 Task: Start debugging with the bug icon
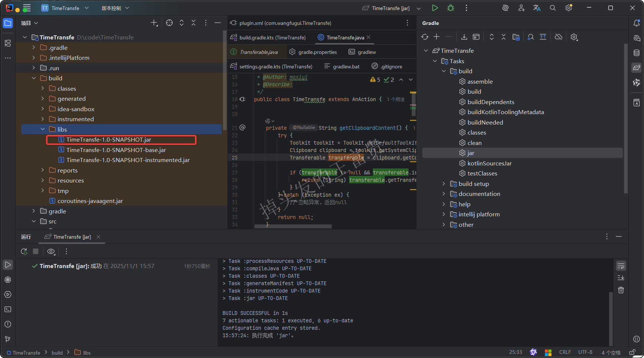pos(451,8)
